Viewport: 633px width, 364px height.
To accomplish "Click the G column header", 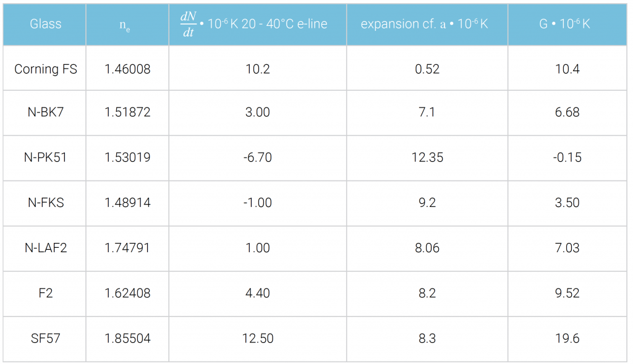I will point(567,24).
